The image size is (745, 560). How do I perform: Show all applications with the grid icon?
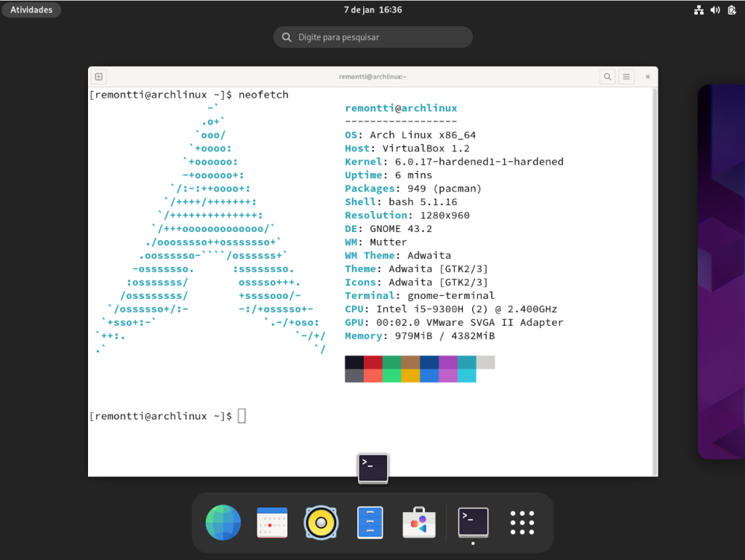coord(522,522)
